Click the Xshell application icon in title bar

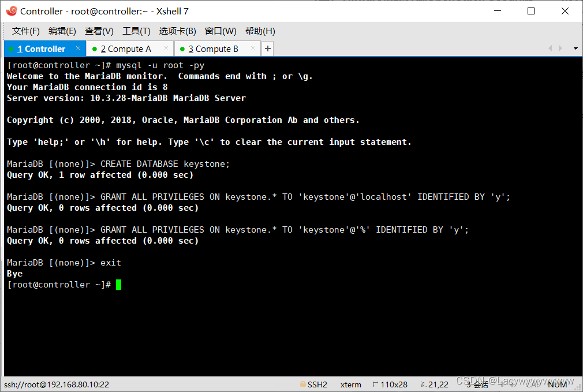pyautogui.click(x=11, y=10)
